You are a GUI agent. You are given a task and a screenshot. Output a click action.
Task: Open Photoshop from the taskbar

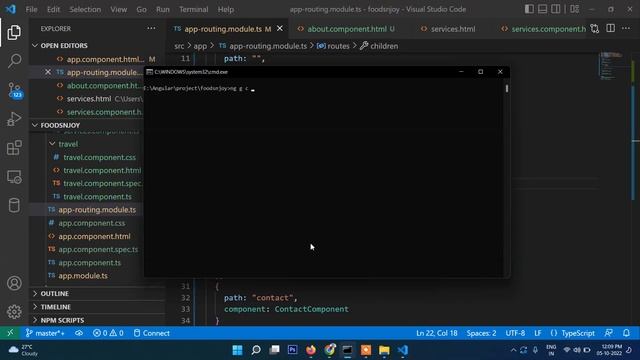click(x=293, y=350)
